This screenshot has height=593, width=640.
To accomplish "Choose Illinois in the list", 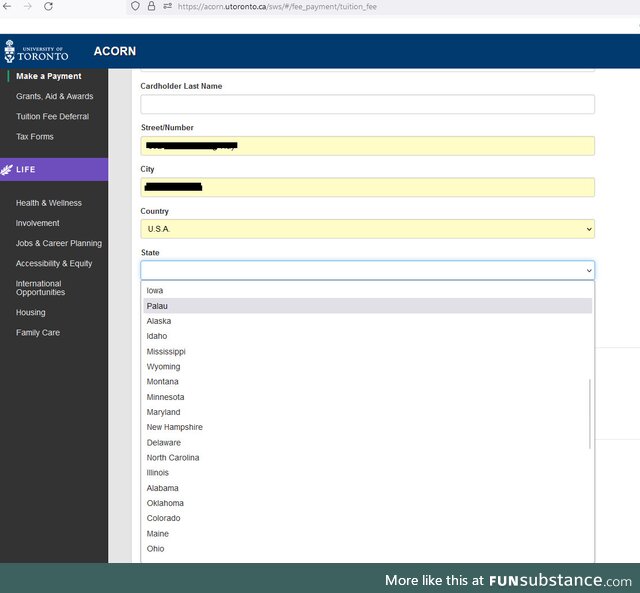I will (x=367, y=473).
